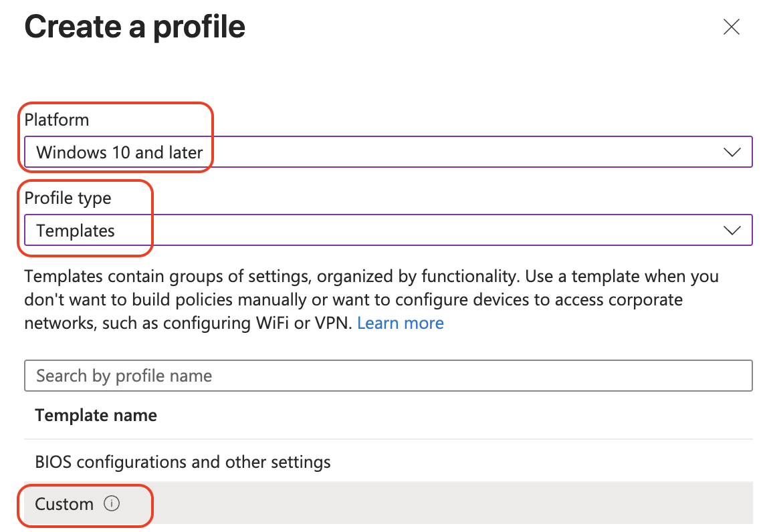Open the Windows 10 and later combo box
761x532 pixels.
tap(389, 152)
